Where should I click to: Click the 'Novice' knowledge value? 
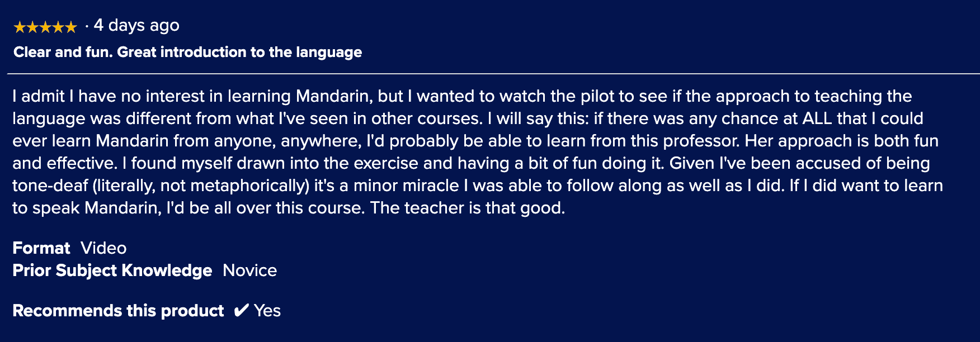(250, 270)
